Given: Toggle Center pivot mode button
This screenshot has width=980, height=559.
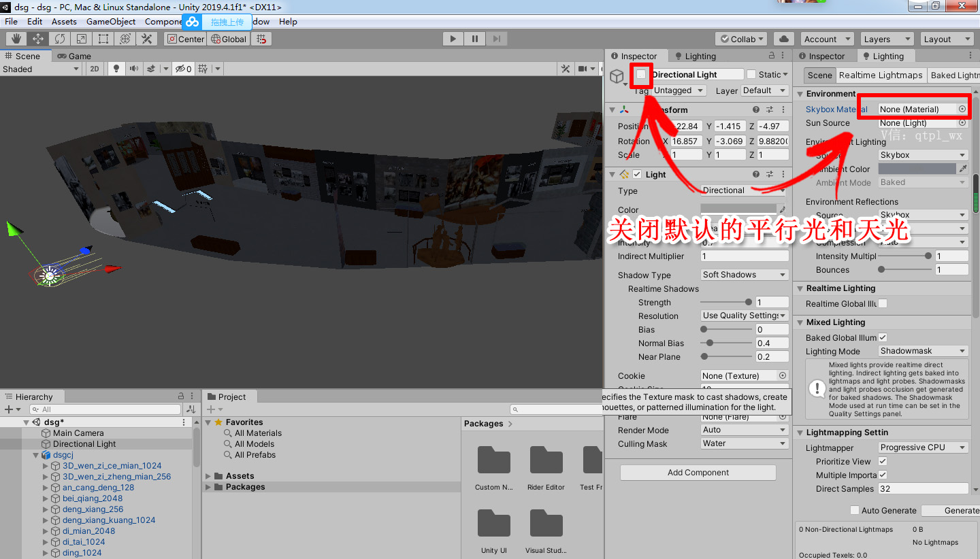Looking at the screenshot, I should (186, 39).
